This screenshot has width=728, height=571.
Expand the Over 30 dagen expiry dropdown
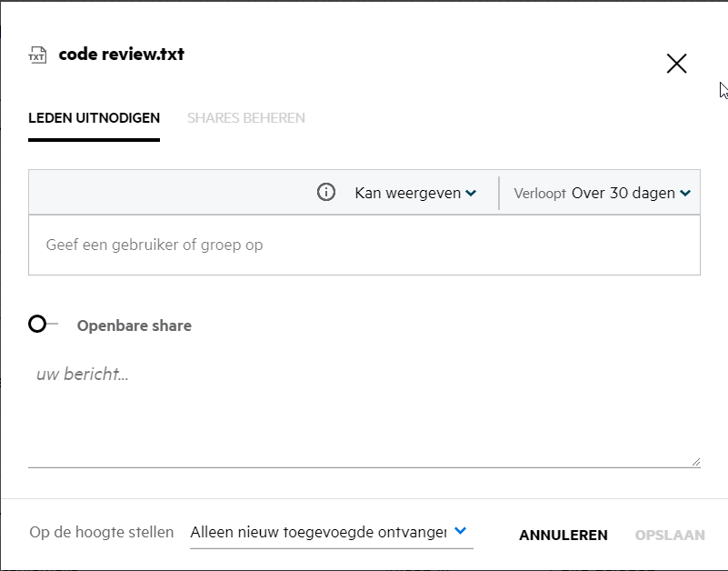click(623, 193)
